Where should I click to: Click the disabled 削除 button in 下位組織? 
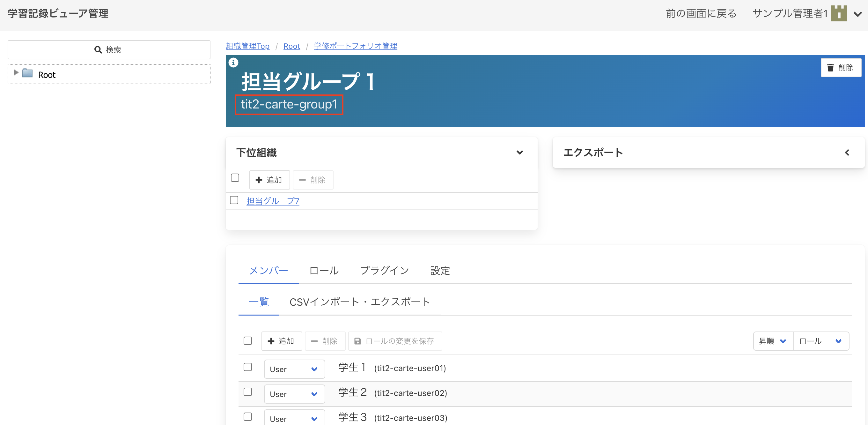tap(313, 180)
